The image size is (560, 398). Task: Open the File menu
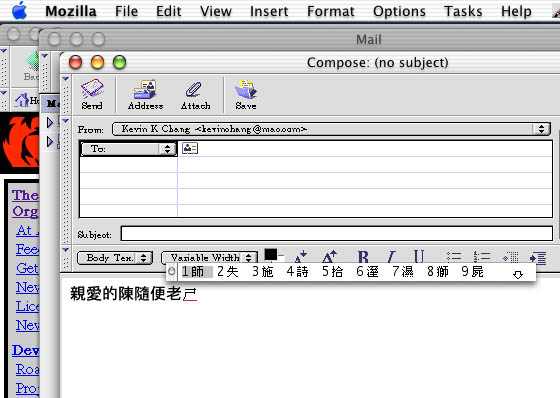click(126, 11)
